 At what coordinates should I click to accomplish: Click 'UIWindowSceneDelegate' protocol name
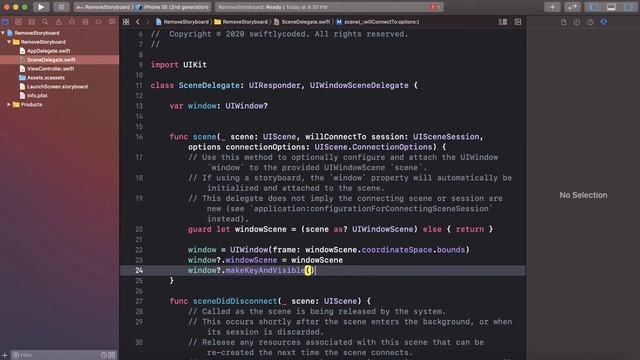click(359, 85)
